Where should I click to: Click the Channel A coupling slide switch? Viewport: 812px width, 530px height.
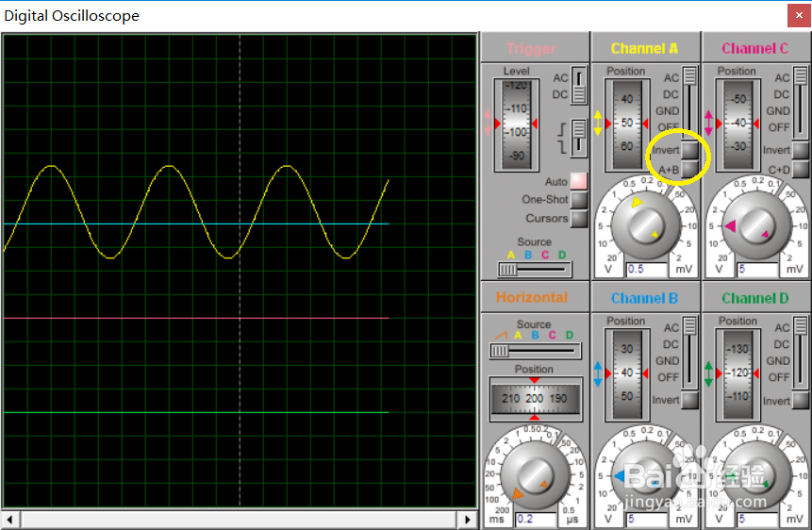(689, 103)
